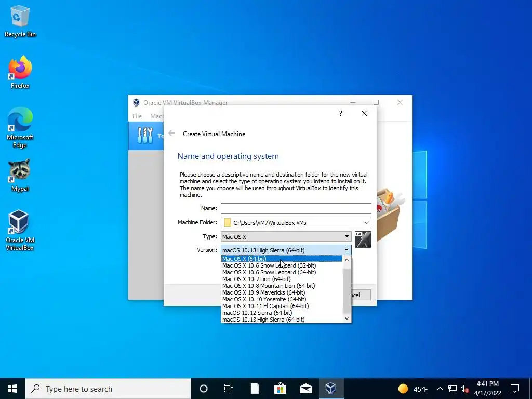This screenshot has height=399, width=532.
Task: Open the Type dropdown showing Mac OS X
Action: [x=286, y=236]
